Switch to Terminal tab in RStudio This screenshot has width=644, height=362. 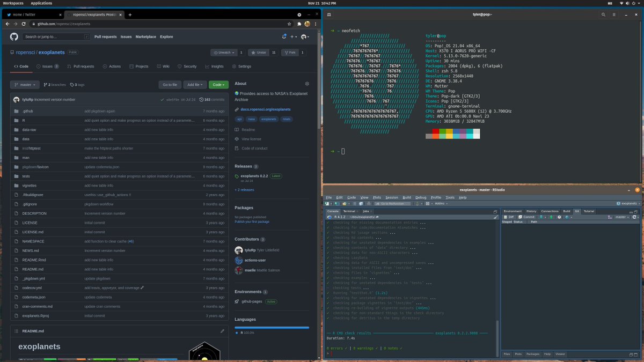[350, 211]
